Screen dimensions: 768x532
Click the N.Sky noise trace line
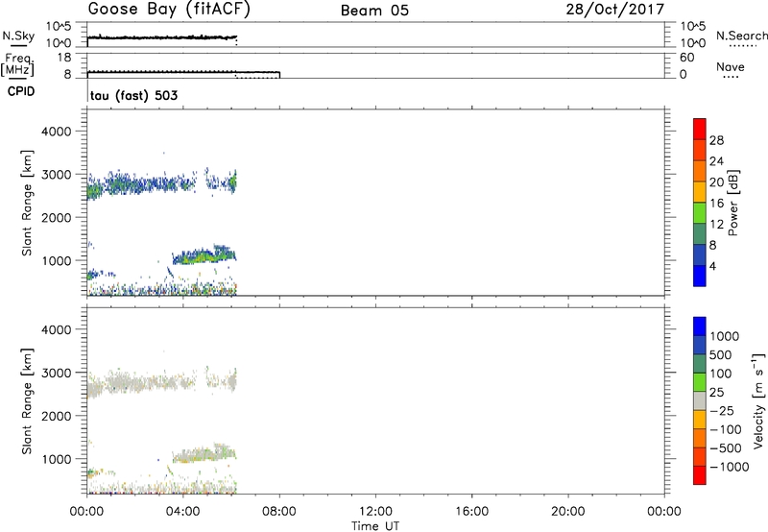pyautogui.click(x=161, y=37)
